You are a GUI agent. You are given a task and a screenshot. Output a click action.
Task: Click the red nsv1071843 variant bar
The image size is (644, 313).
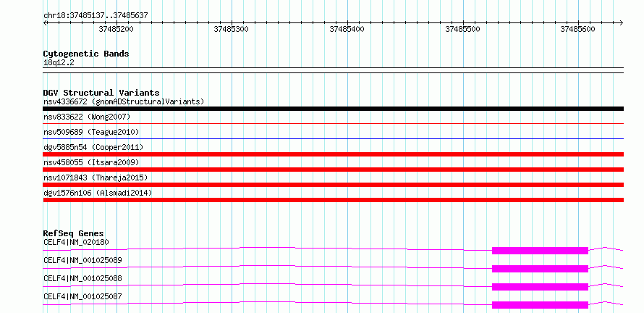[x=333, y=185]
